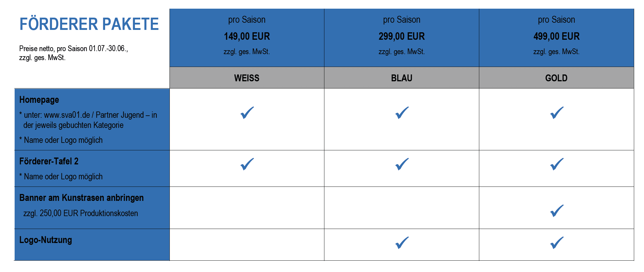Select the BLAU package header
Viewport: 644px width, 272px height.
click(x=402, y=78)
